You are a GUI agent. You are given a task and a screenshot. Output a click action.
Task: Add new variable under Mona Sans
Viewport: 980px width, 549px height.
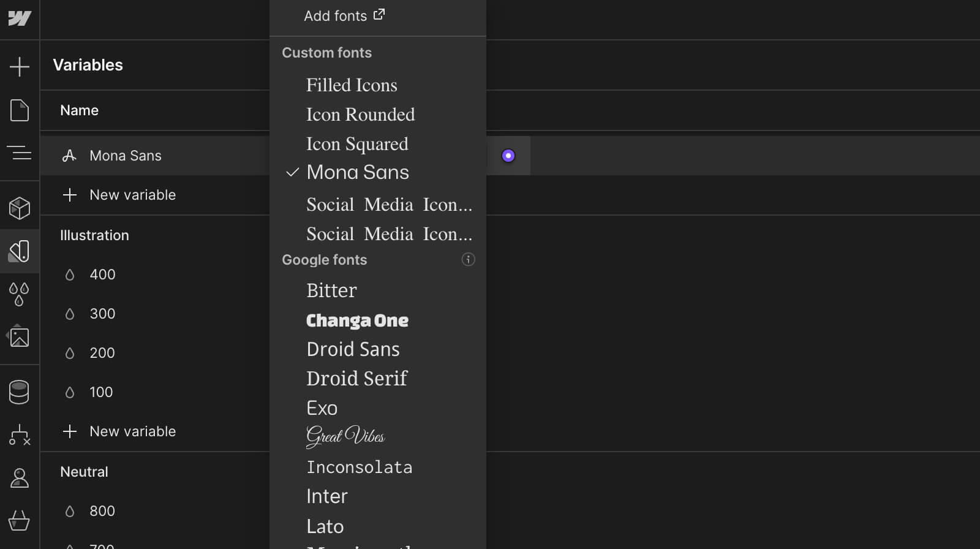point(119,195)
